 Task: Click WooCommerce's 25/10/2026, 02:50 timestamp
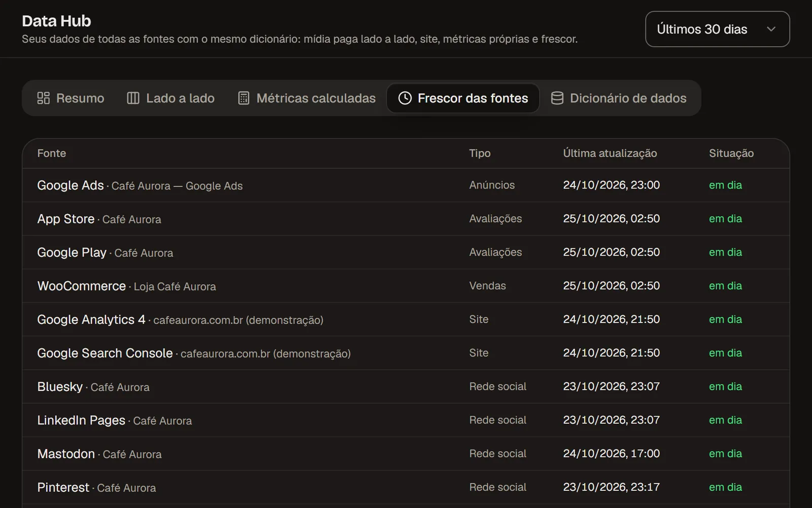click(x=611, y=285)
